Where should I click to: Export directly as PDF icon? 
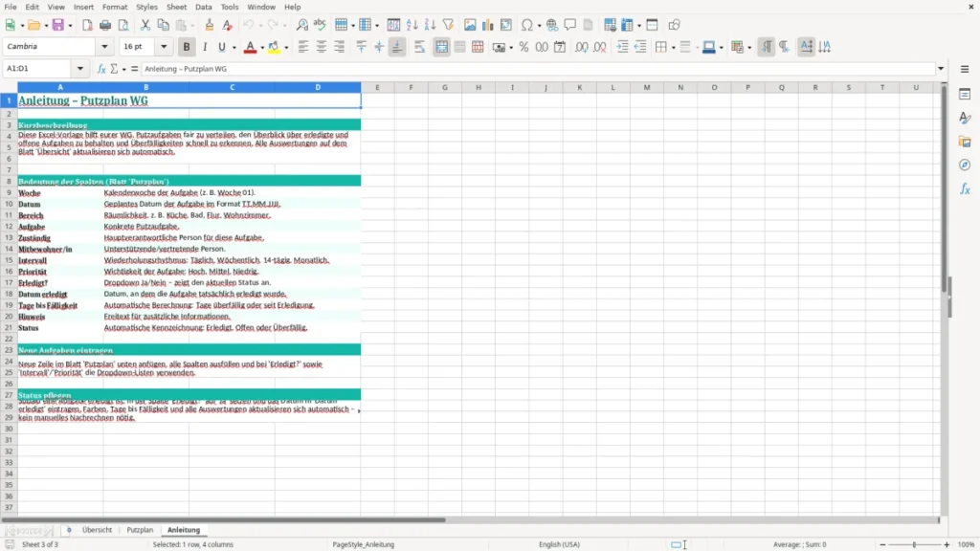click(87, 25)
